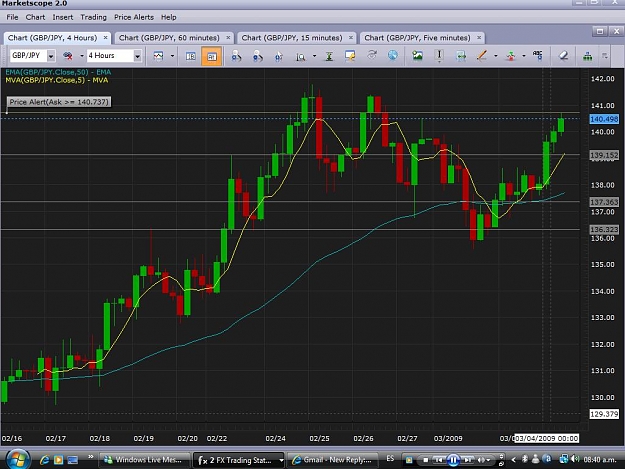Open the zoom tool dropdown arrow
625x469 pixels.
314,56
